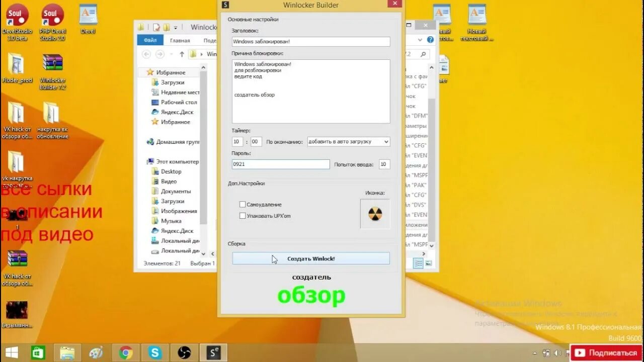This screenshot has height=362, width=644.
Task: Open Видео folder in sidebar
Action: point(165,182)
